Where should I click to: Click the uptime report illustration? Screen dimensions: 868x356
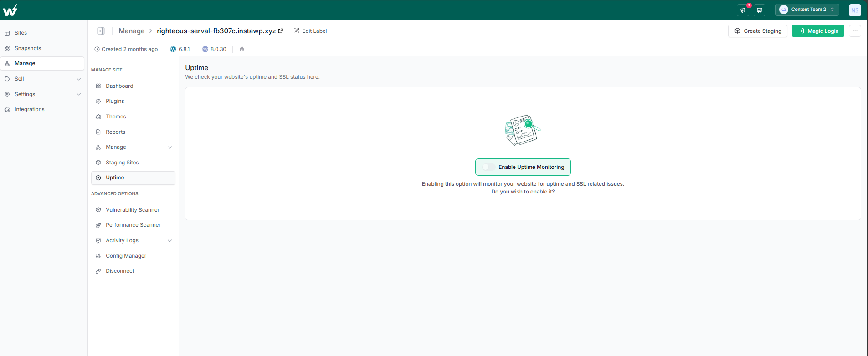pos(523,130)
